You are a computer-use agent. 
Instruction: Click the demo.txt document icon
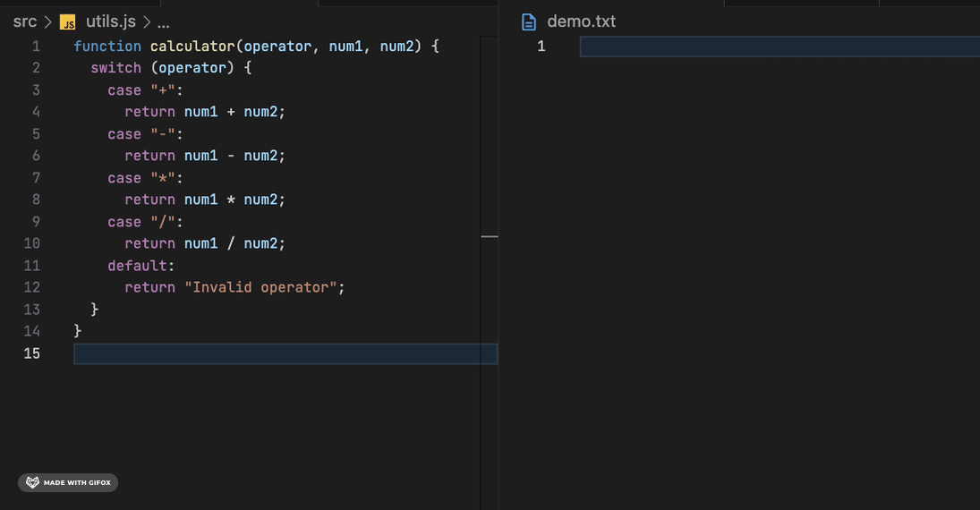[x=529, y=21]
